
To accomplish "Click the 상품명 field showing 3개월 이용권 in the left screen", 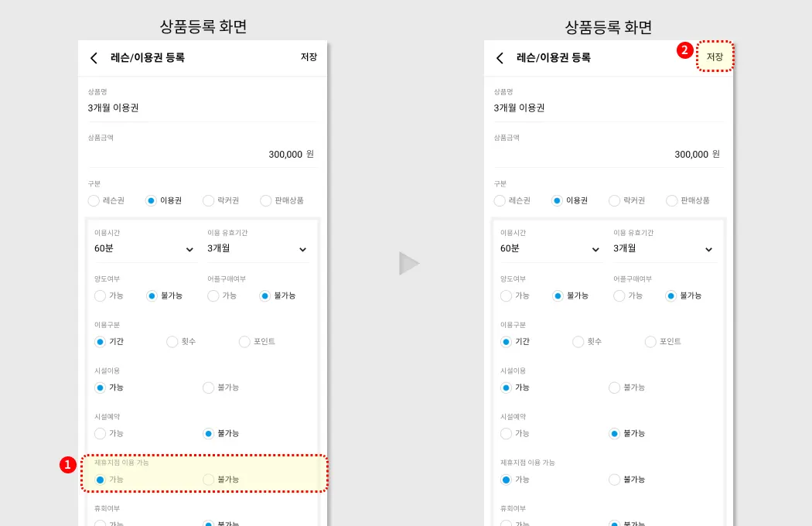I will 201,108.
